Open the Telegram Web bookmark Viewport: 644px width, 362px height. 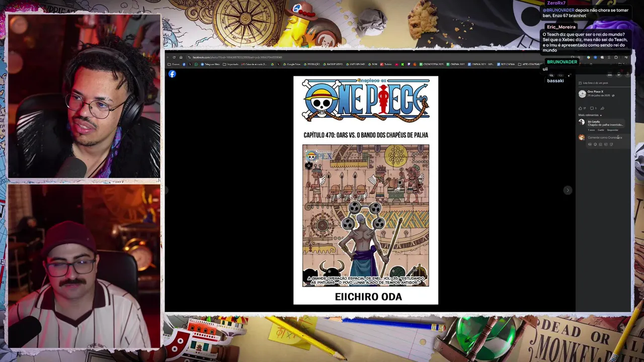210,64
